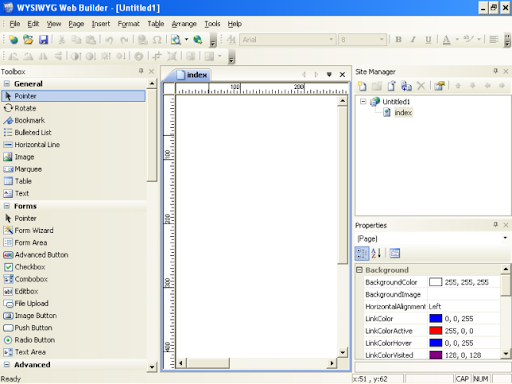Select the Radio Button tool

(73, 340)
